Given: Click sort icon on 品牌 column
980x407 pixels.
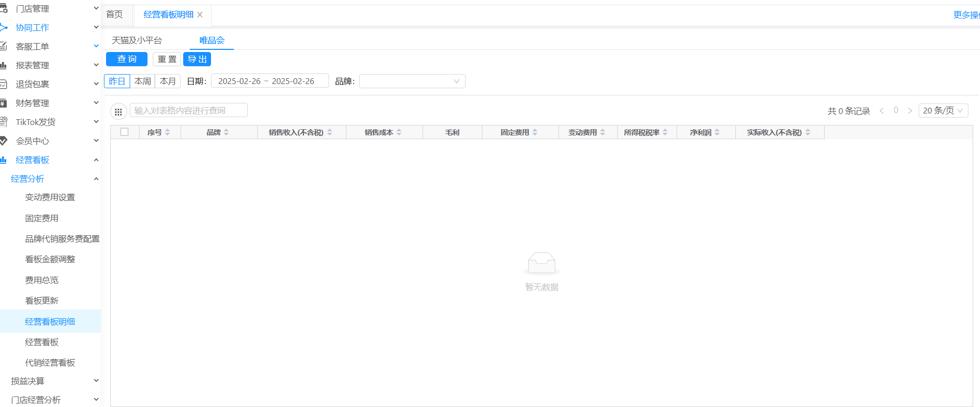Looking at the screenshot, I should click(226, 132).
